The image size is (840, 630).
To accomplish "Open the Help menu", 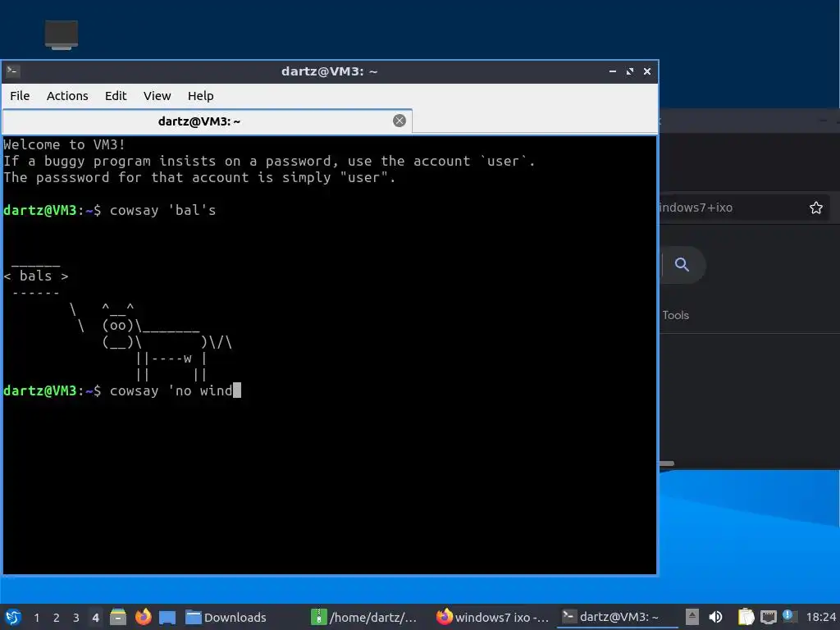I will [x=200, y=96].
